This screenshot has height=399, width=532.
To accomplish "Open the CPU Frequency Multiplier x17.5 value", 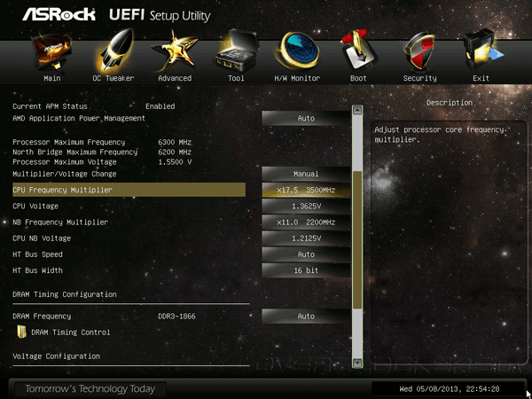I will [306, 190].
